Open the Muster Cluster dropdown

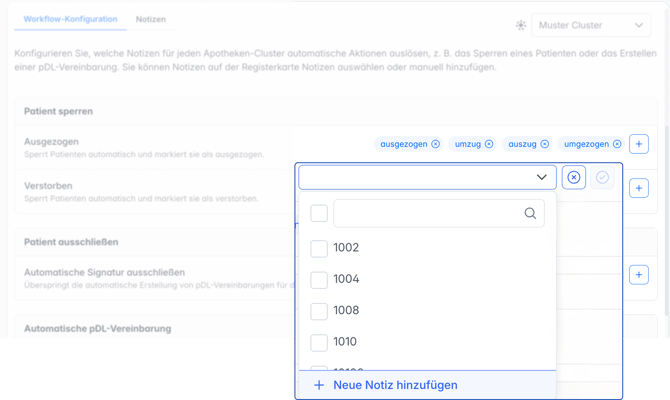(x=591, y=25)
